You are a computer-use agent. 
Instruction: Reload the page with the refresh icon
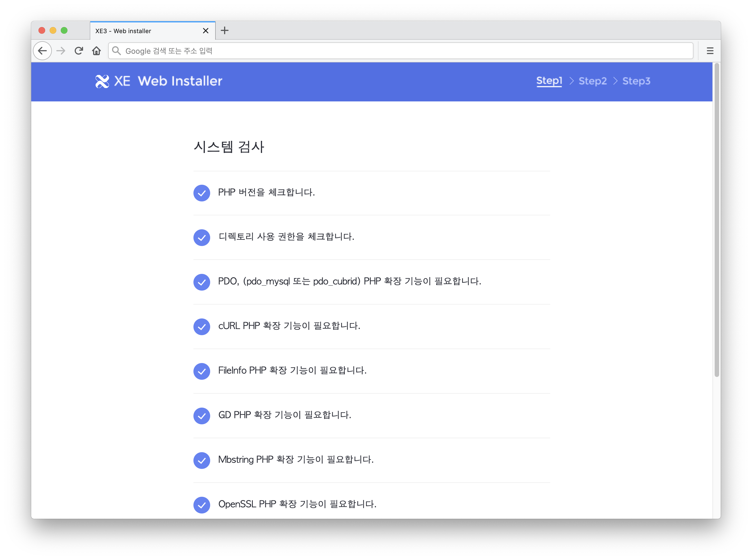79,51
